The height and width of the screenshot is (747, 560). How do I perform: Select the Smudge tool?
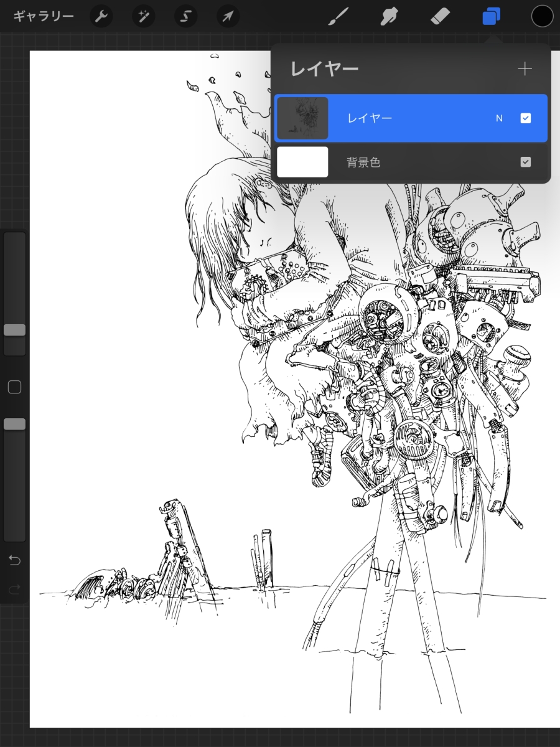coord(389,16)
